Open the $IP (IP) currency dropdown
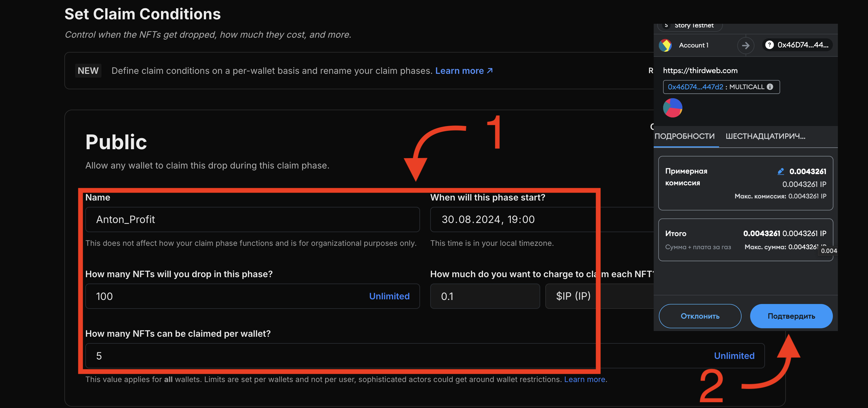 pyautogui.click(x=599, y=296)
